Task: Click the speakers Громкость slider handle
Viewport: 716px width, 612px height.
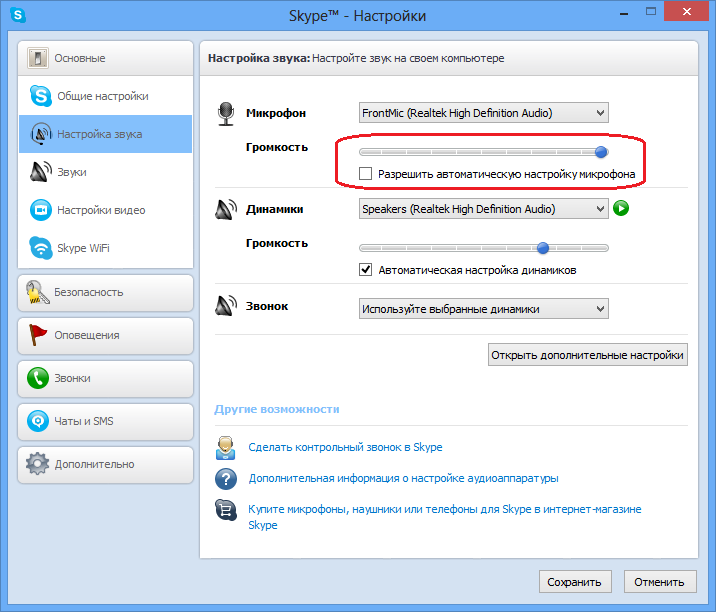Action: click(543, 248)
